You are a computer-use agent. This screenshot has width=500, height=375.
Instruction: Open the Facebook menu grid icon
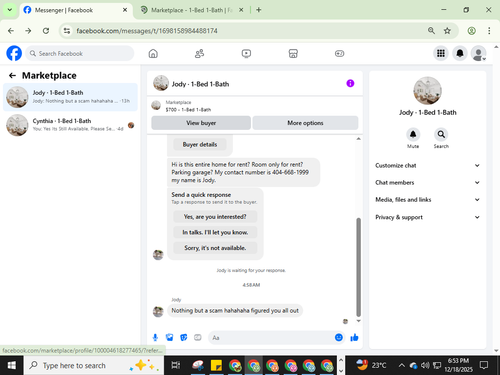tap(441, 53)
